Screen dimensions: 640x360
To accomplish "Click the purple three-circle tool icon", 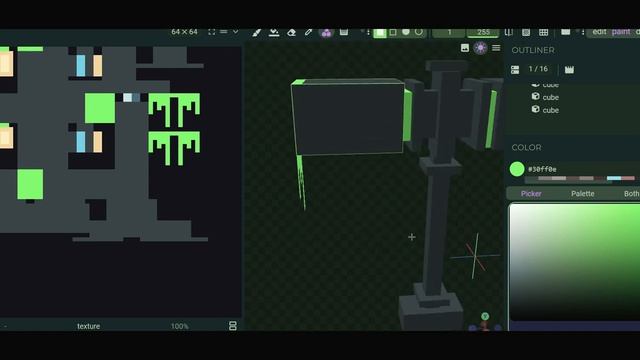I will click(326, 33).
